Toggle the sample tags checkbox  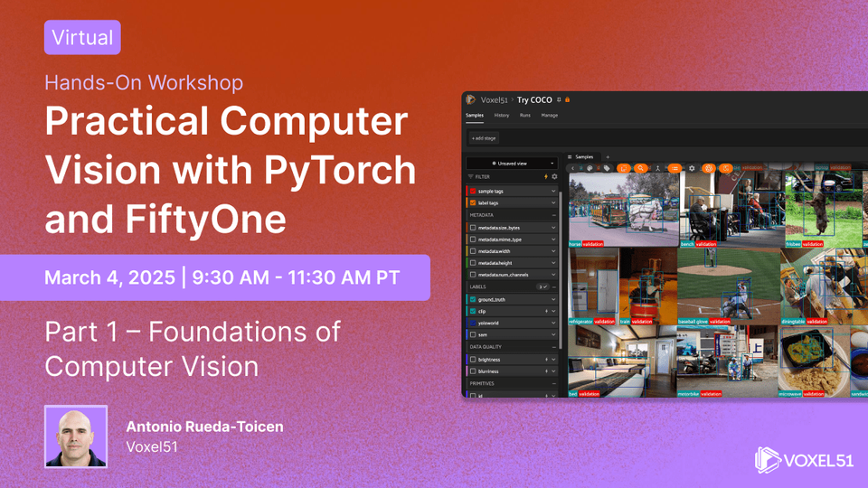click(473, 191)
